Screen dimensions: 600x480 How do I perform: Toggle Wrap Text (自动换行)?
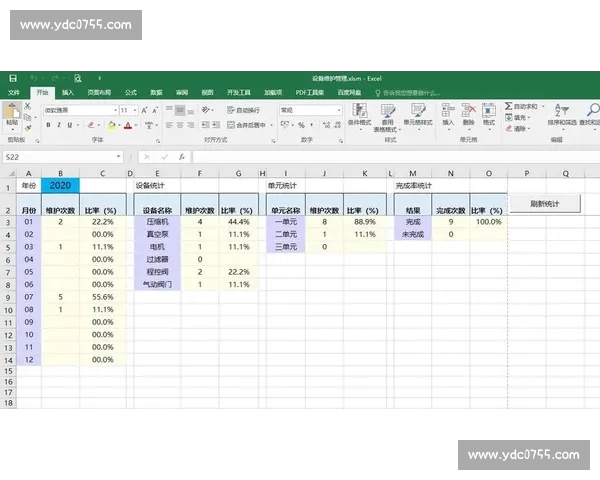point(243,110)
